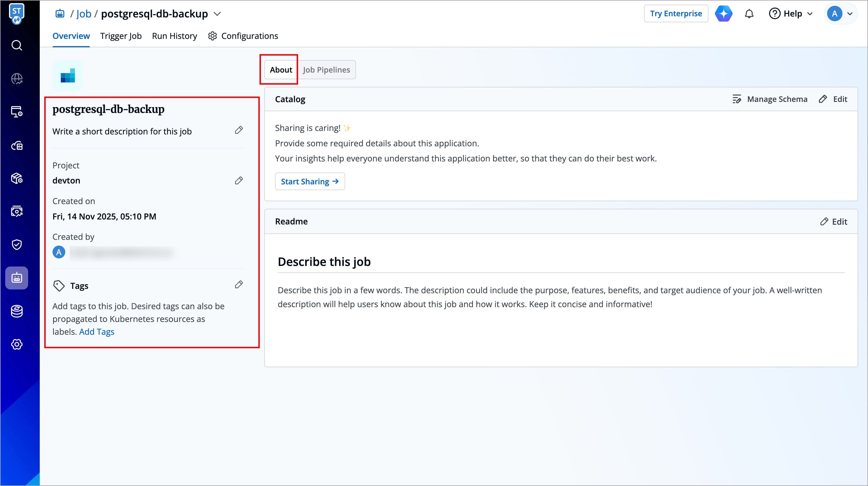Open notifications bell icon
The width and height of the screenshot is (868, 486).
[x=749, y=14]
